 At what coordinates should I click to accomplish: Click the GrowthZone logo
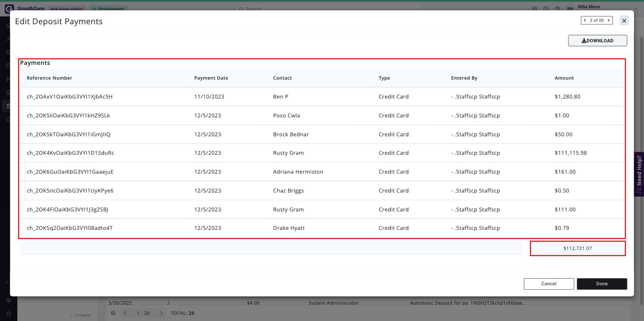point(25,9)
